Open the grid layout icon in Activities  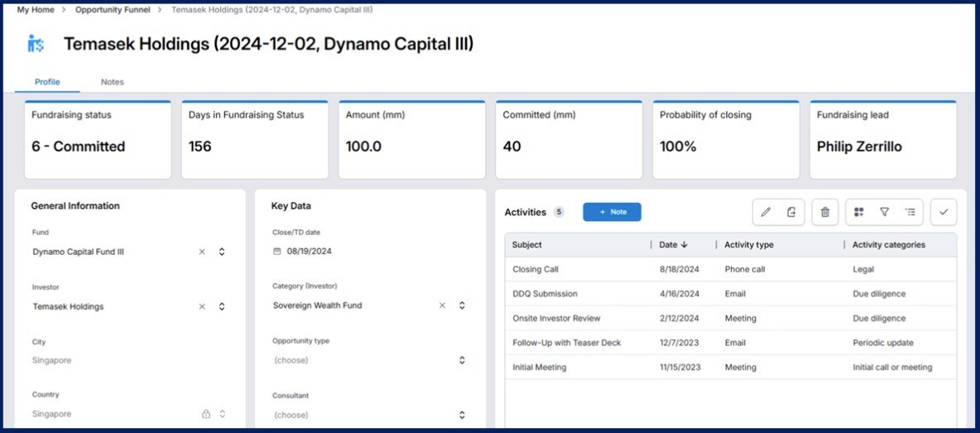[859, 212]
